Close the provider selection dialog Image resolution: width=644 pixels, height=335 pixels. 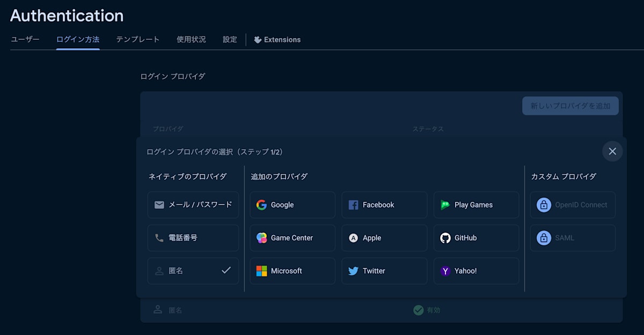coord(612,151)
